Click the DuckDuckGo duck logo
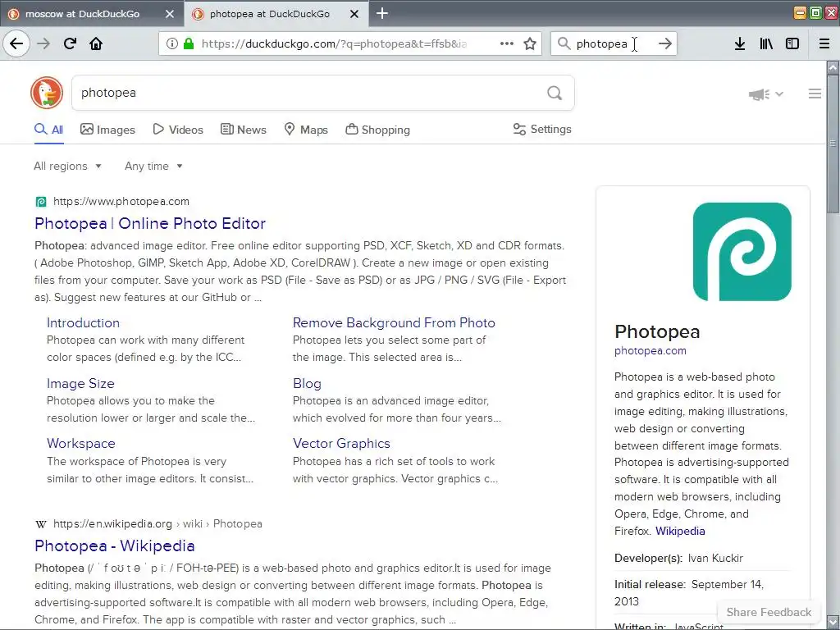The image size is (840, 630). click(x=47, y=93)
